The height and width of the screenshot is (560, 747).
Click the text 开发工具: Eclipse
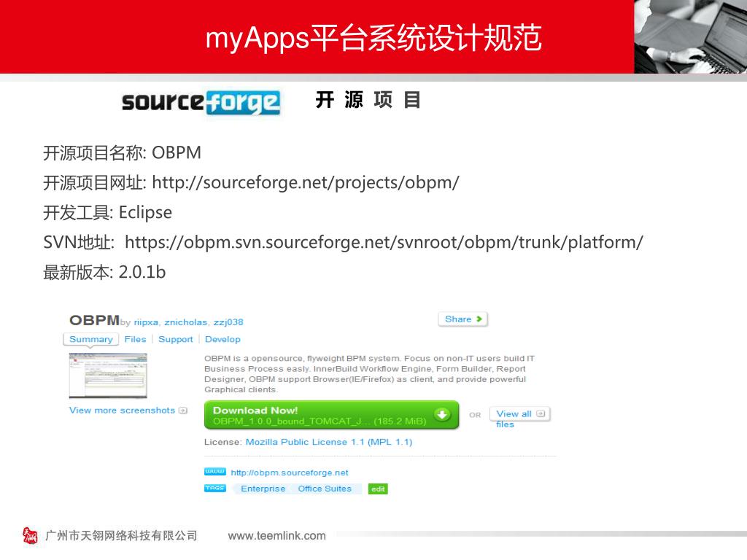pyautogui.click(x=107, y=212)
